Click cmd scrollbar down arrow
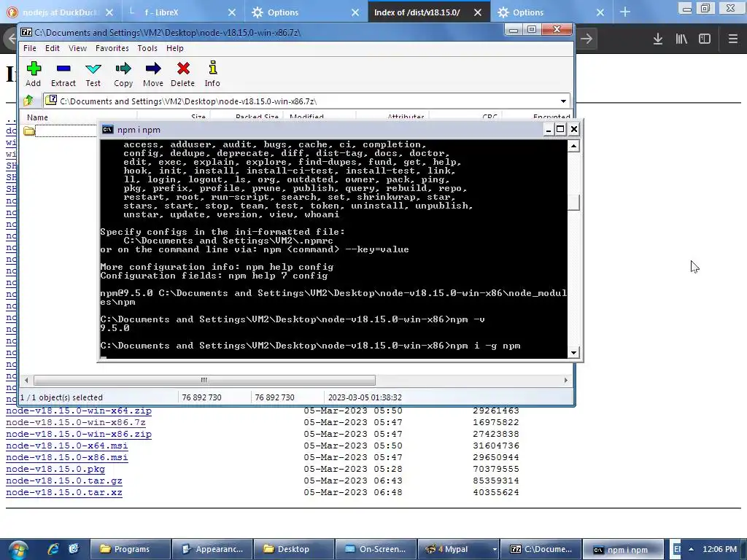747x560 pixels. 573,352
